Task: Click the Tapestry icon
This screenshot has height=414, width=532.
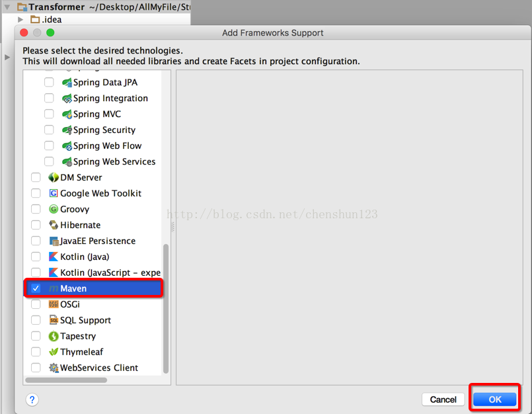Action: click(54, 336)
